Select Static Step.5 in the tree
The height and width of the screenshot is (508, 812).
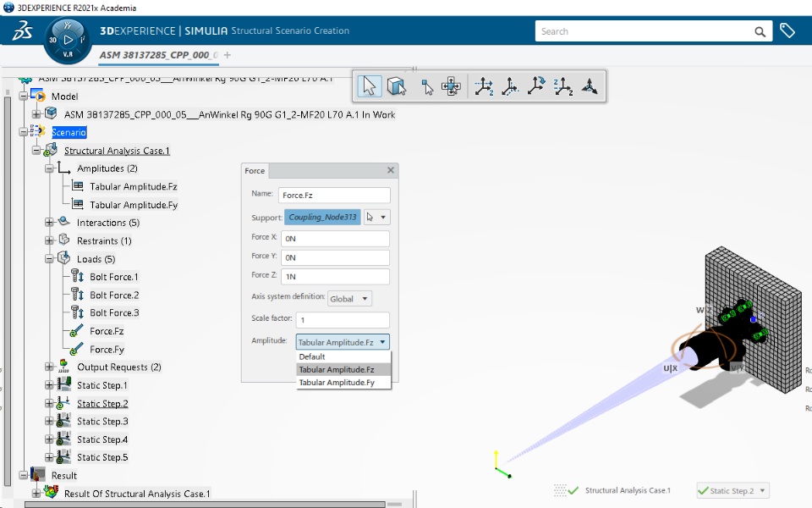point(102,457)
